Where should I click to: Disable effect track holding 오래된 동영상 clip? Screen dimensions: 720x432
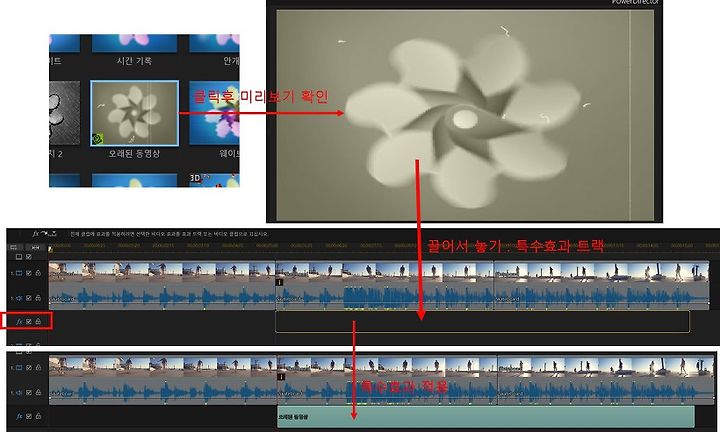tap(29, 416)
